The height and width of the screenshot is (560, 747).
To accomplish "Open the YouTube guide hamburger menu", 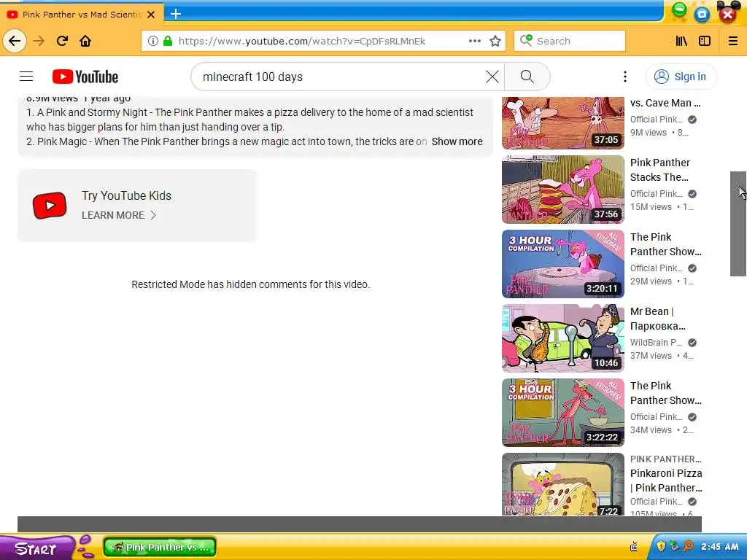I will click(26, 77).
